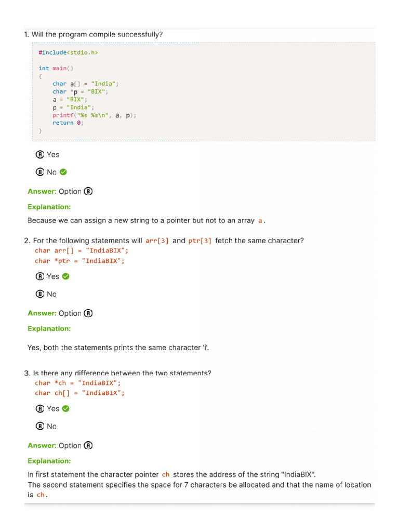Click the arr[3] inline code in question 2
This screenshot has height=532, width=399.
pos(157,241)
